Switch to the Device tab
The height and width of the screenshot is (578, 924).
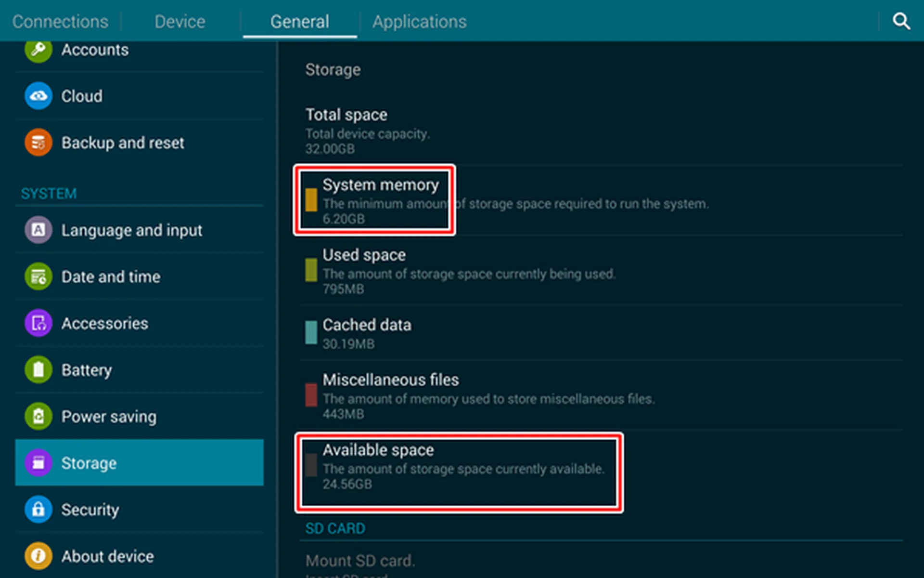tap(180, 21)
